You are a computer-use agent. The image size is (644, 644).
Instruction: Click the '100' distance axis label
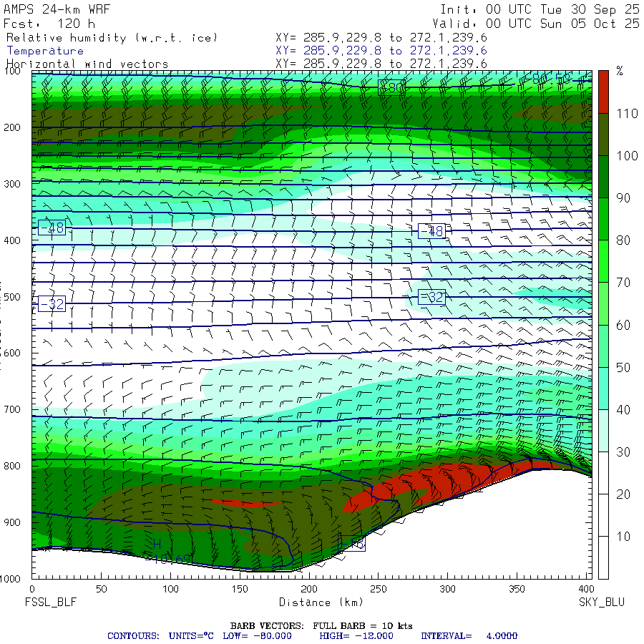pos(170,589)
